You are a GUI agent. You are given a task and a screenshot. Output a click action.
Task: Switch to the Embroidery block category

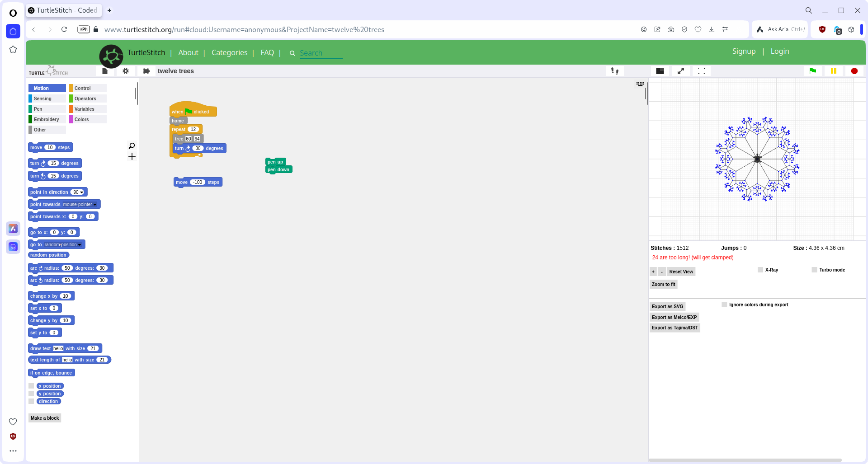(x=46, y=119)
